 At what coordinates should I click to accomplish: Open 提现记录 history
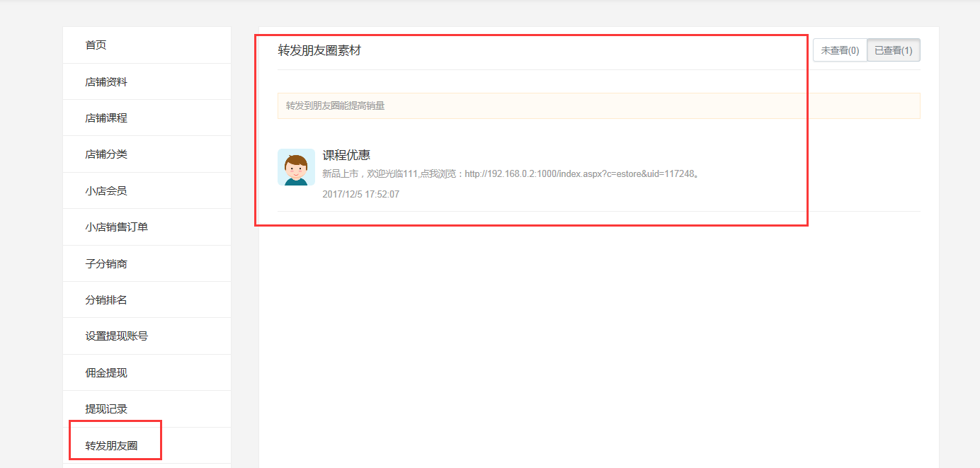point(147,409)
